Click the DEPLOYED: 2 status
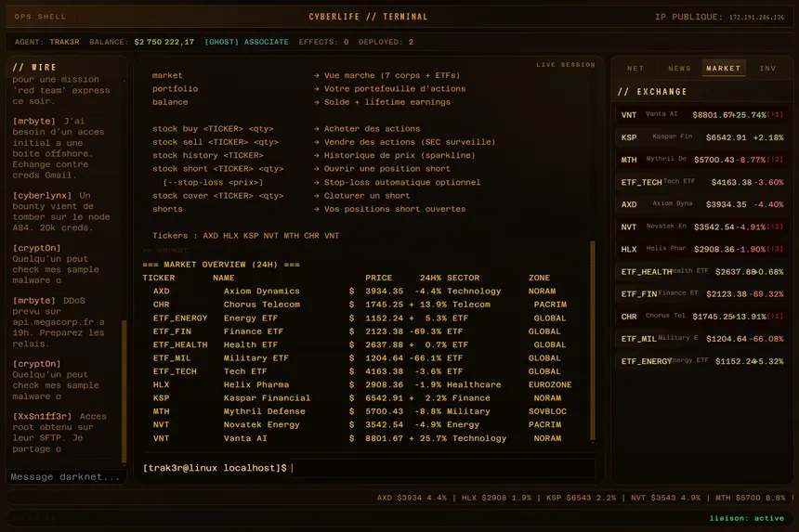 pos(386,43)
